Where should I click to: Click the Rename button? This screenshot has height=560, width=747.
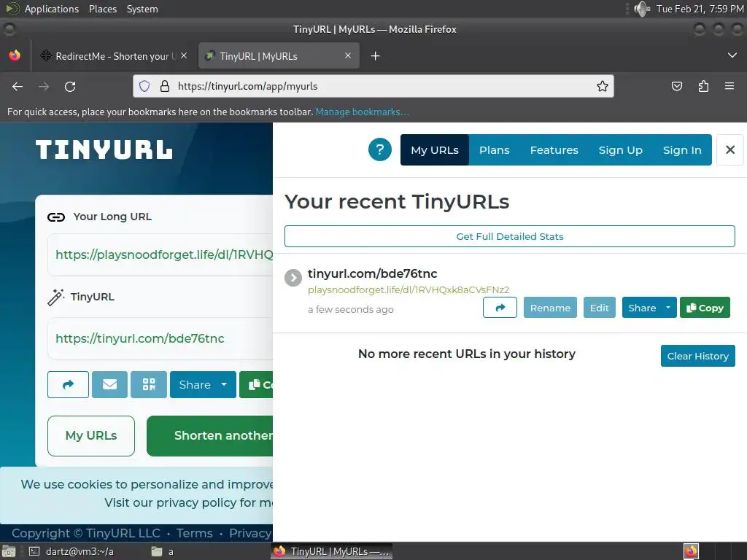point(550,308)
